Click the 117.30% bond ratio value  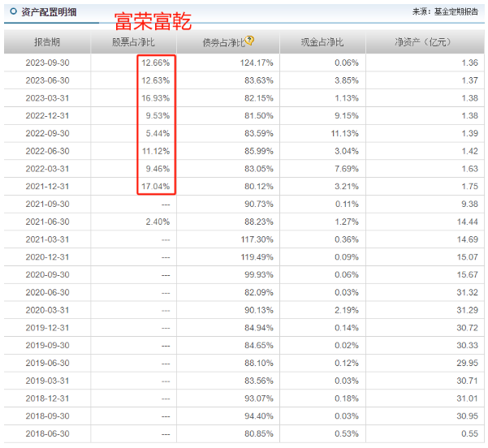(257, 239)
